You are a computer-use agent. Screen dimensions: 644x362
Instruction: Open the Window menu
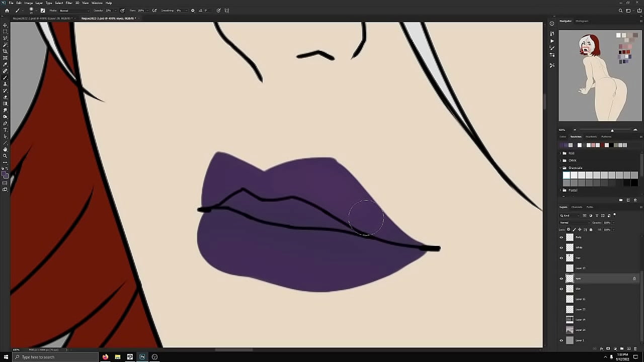tap(97, 3)
